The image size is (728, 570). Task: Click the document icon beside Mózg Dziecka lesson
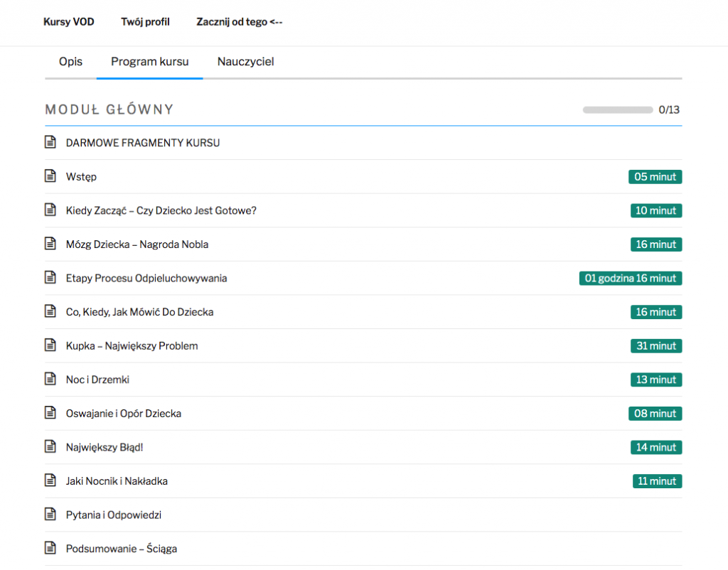tap(50, 244)
